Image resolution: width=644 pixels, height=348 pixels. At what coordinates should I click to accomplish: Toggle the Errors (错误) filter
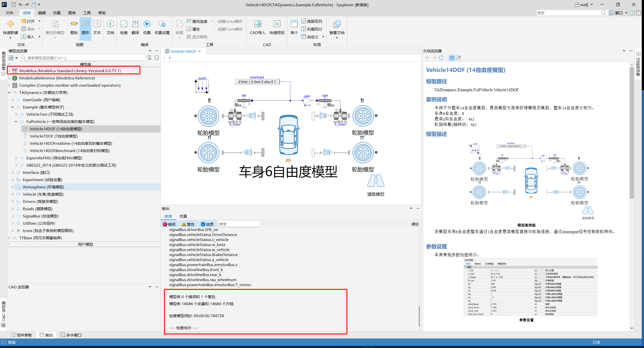(x=169, y=224)
